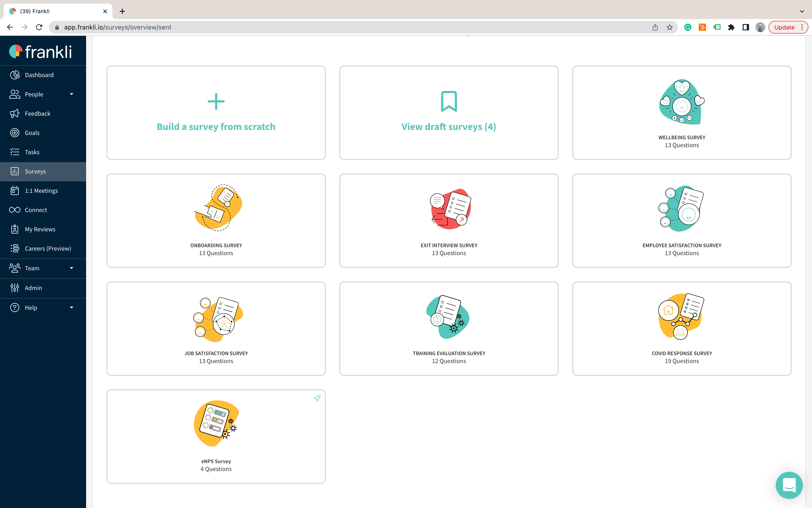Click the Careers (Preview) icon
Screen dimensions: 812x508
click(14, 248)
